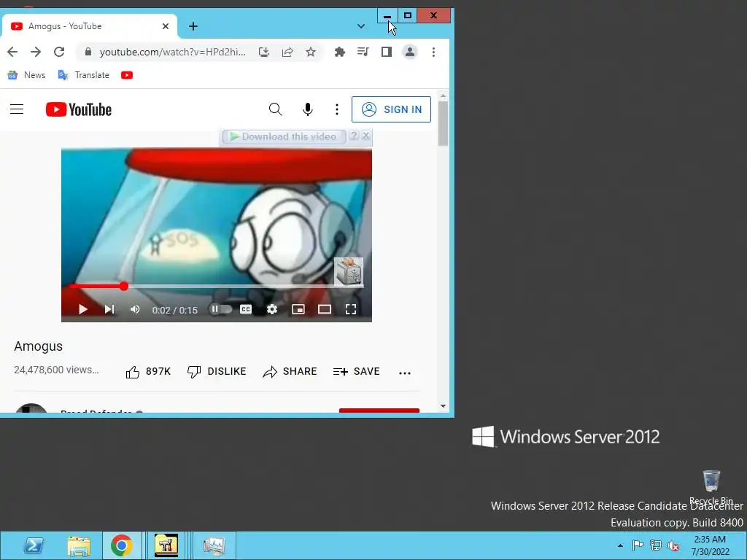Click Download this video button

(x=284, y=136)
